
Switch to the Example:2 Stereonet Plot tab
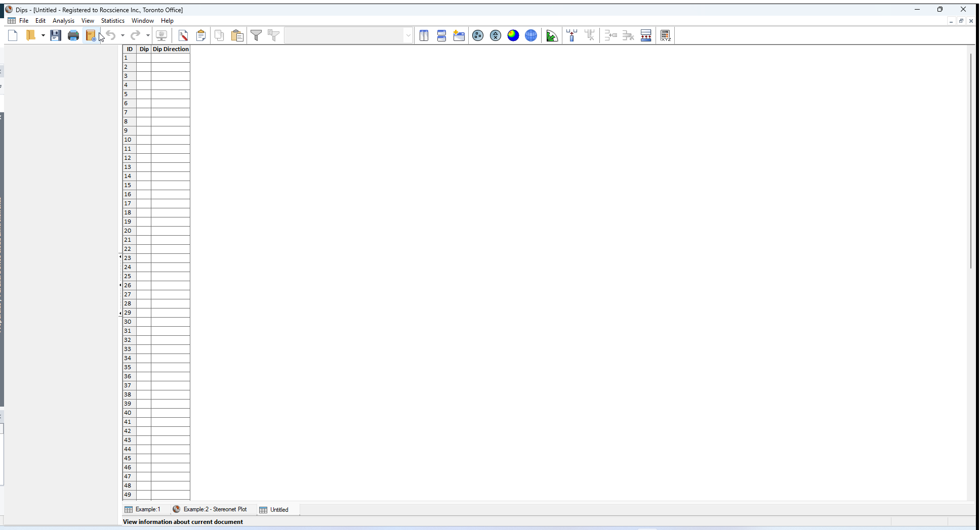pyautogui.click(x=215, y=509)
